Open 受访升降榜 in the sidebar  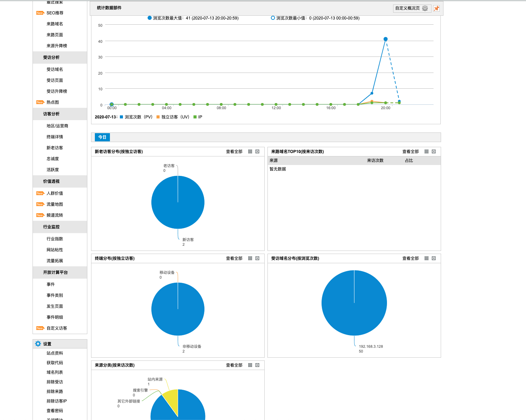point(57,91)
